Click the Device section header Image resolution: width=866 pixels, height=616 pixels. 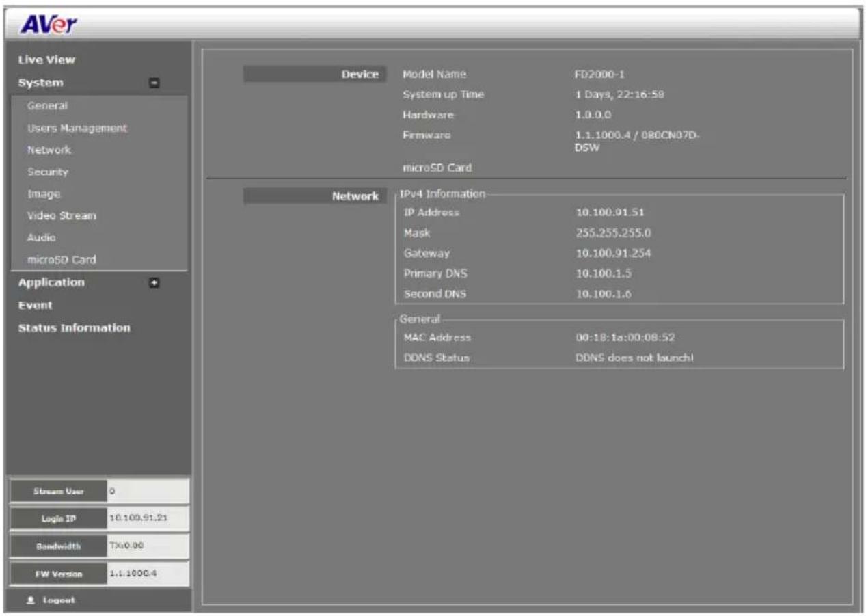pyautogui.click(x=315, y=75)
